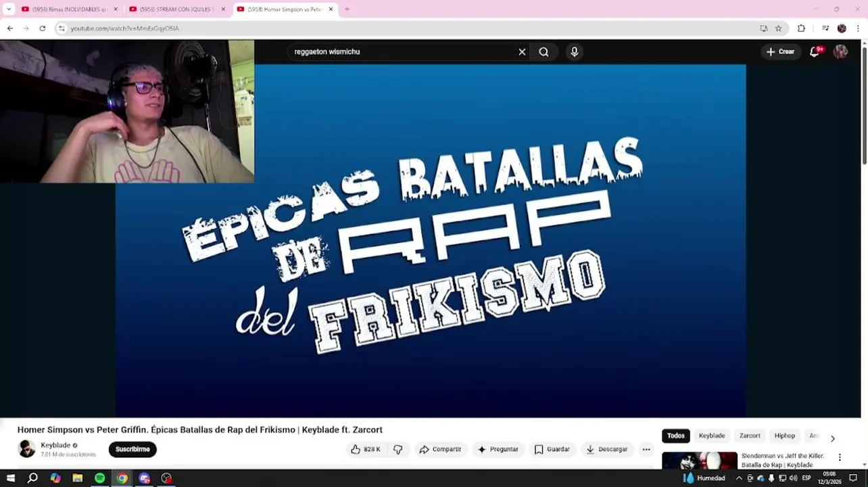Show more filter chips with right chevron
Viewport: 868px width, 487px height.
coord(832,438)
